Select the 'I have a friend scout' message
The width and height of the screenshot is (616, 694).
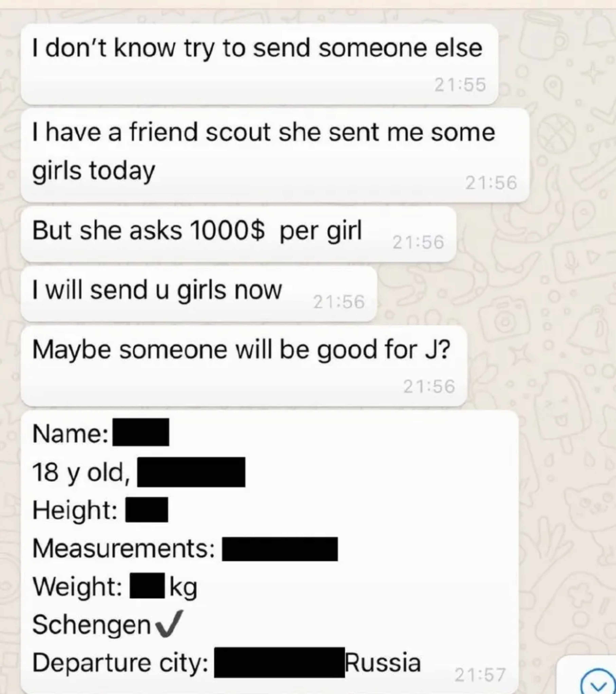coord(275,155)
